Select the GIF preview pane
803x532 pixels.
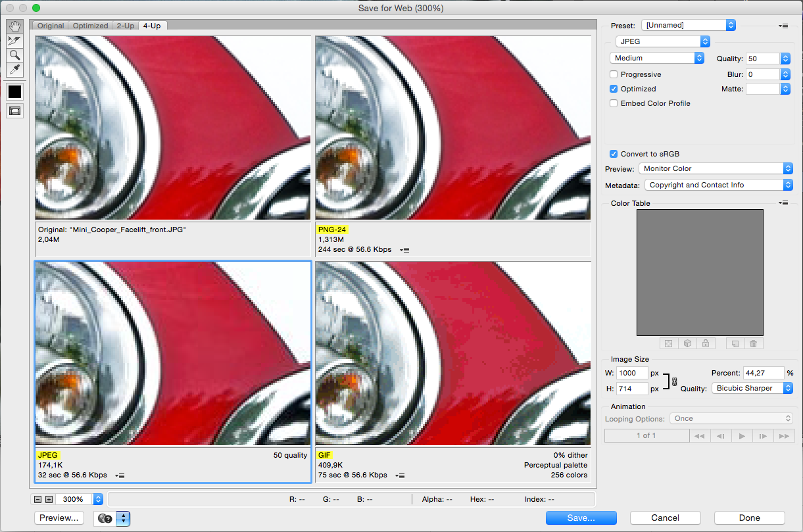pyautogui.click(x=452, y=353)
